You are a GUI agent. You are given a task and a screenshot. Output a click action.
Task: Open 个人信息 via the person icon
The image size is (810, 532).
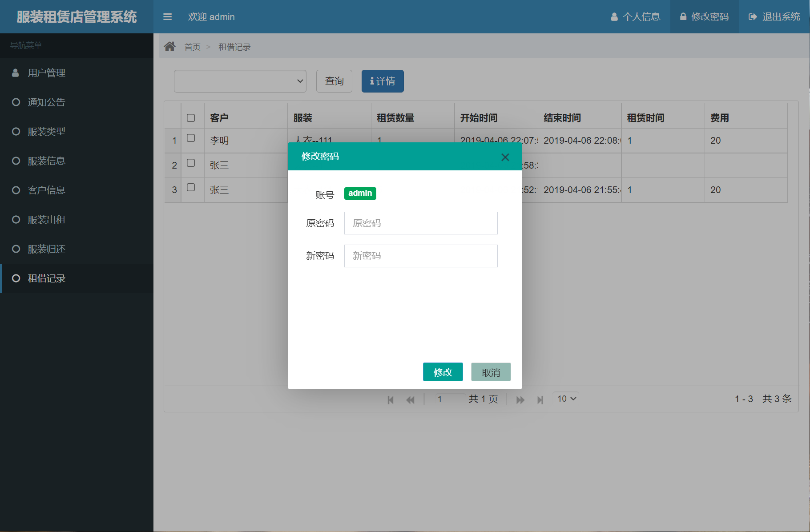coord(614,16)
